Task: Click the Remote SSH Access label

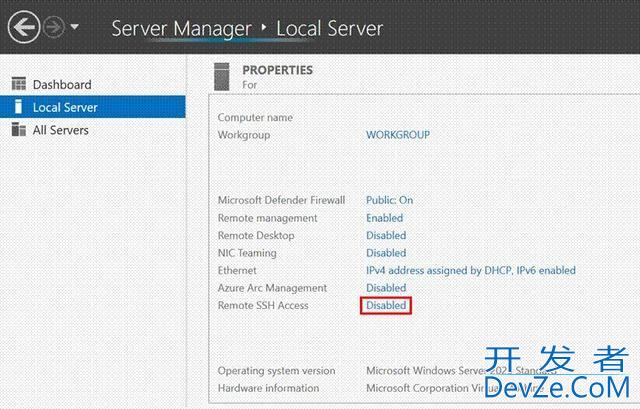Action: [x=263, y=305]
